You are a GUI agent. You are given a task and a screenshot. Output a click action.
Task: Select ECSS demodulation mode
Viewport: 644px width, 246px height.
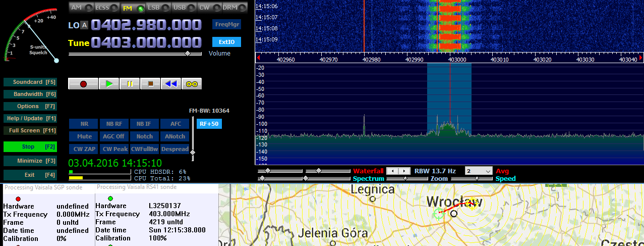coord(107,8)
